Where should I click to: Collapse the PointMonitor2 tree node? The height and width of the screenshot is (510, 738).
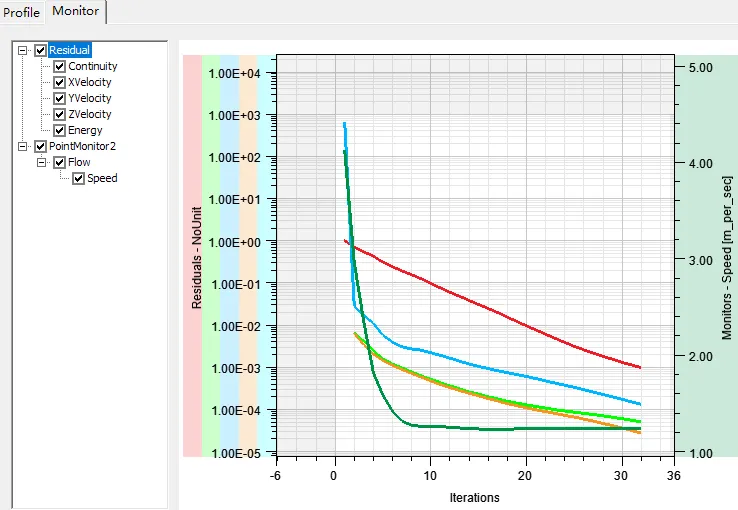pos(22,146)
